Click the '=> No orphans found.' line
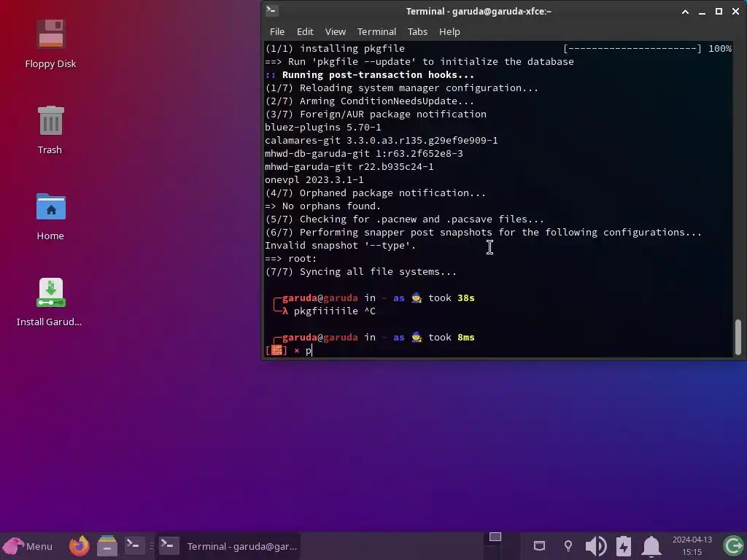Screen dimensions: 747x560 click(x=322, y=206)
